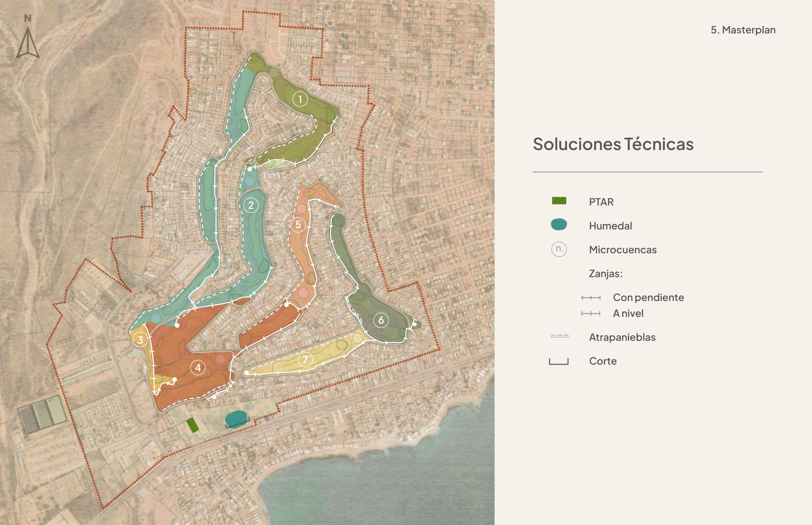The width and height of the screenshot is (812, 525).
Task: Click the 'Soluciones Técnicas' heading
Action: [613, 144]
